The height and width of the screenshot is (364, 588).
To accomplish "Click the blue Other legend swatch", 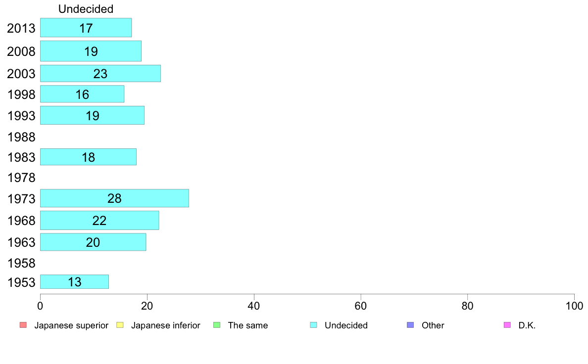I will click(x=410, y=325).
